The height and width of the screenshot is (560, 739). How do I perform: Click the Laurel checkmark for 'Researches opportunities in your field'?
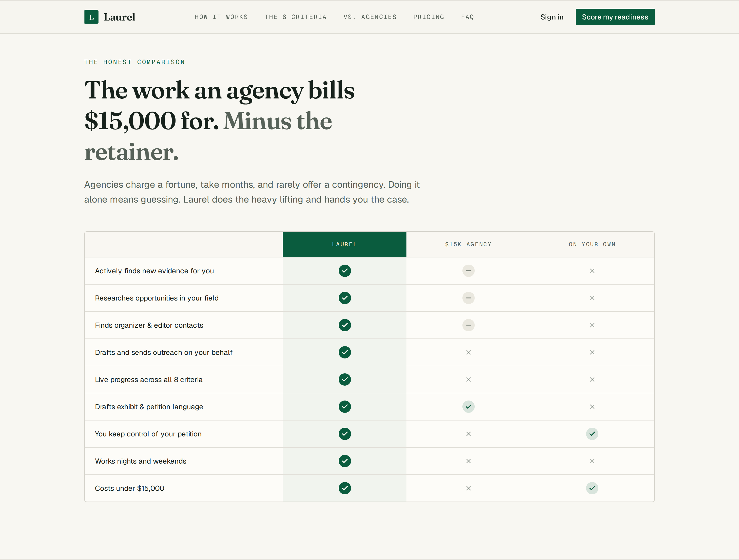click(x=344, y=298)
